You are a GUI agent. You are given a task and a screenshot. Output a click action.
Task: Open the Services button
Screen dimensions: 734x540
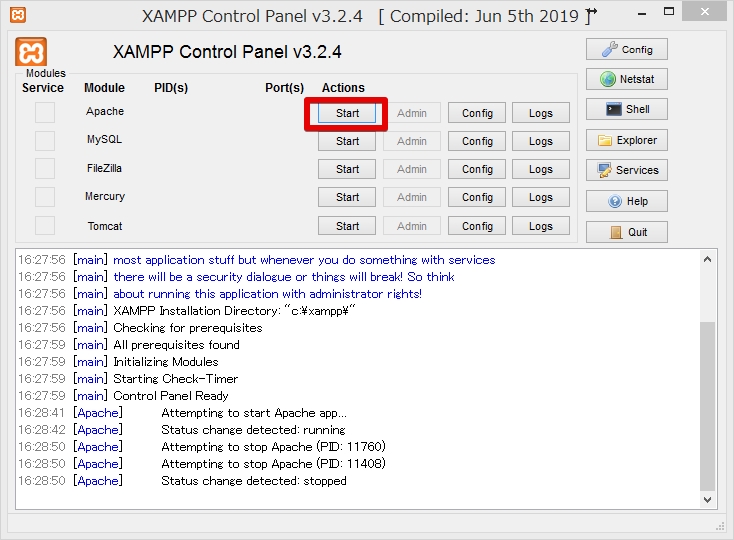click(627, 170)
